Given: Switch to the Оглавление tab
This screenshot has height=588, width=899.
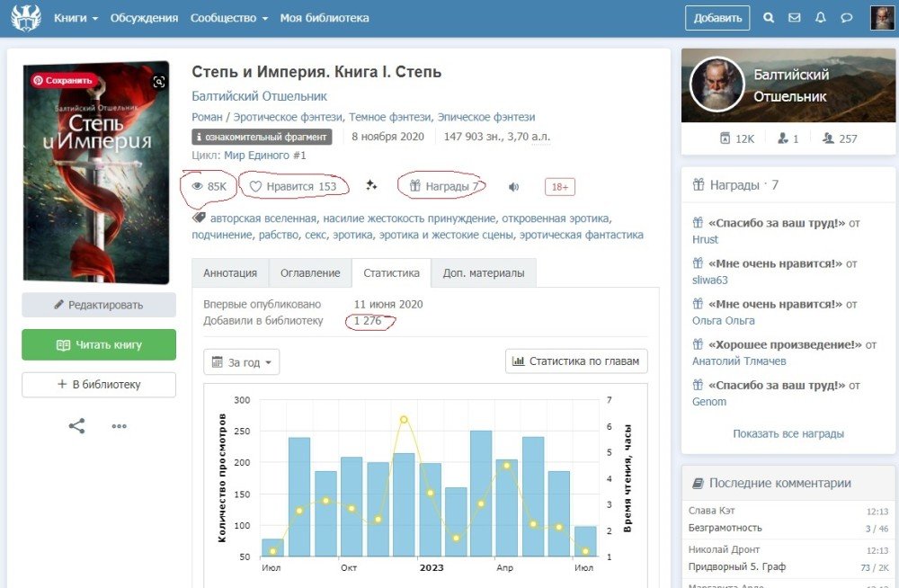Looking at the screenshot, I should [310, 273].
